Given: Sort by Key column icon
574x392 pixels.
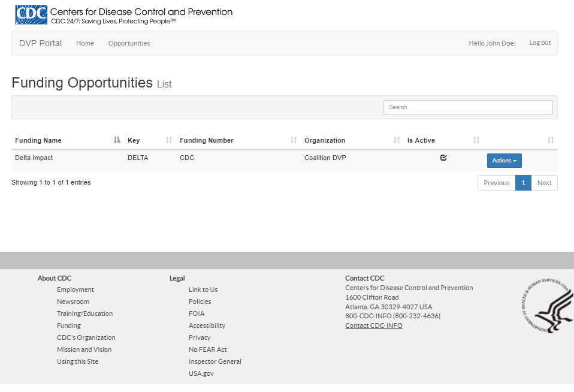Looking at the screenshot, I should (169, 140).
